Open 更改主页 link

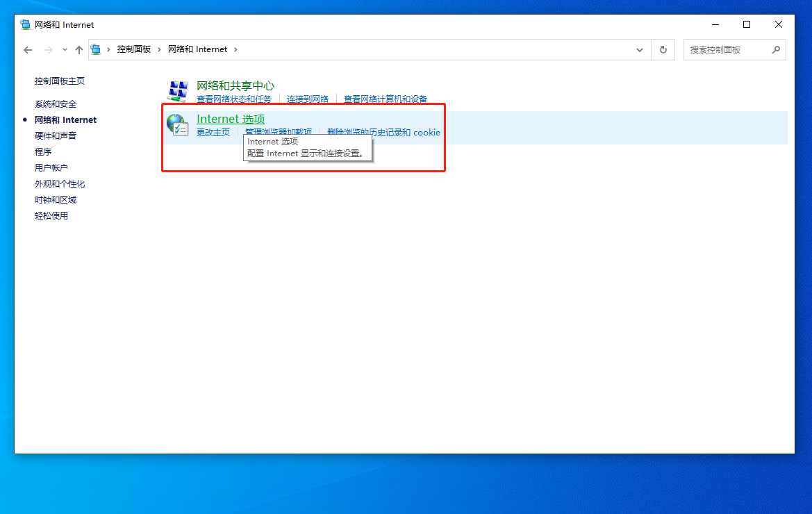pyautogui.click(x=213, y=132)
